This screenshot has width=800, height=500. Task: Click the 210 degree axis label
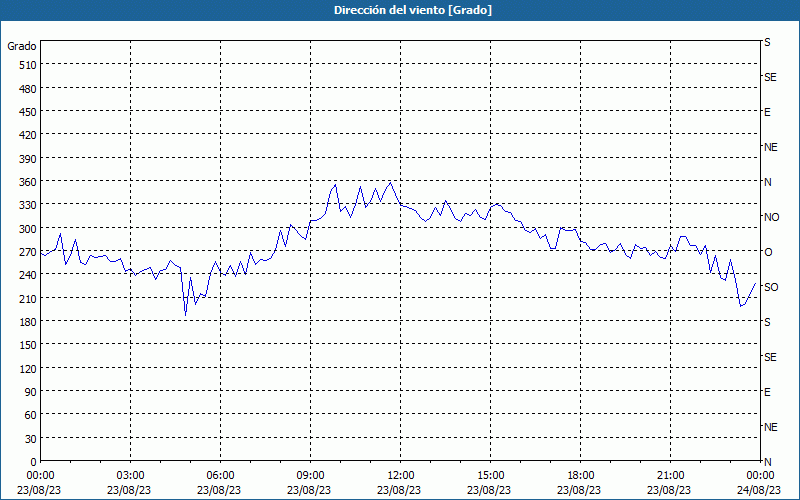(x=28, y=299)
